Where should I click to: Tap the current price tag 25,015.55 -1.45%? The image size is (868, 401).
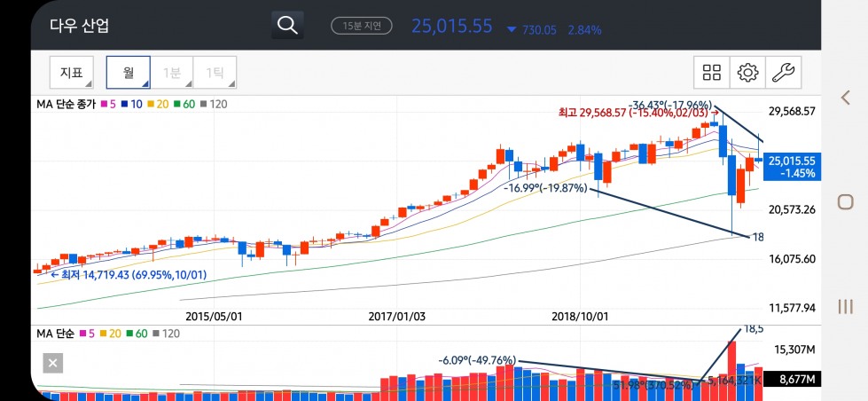792,167
